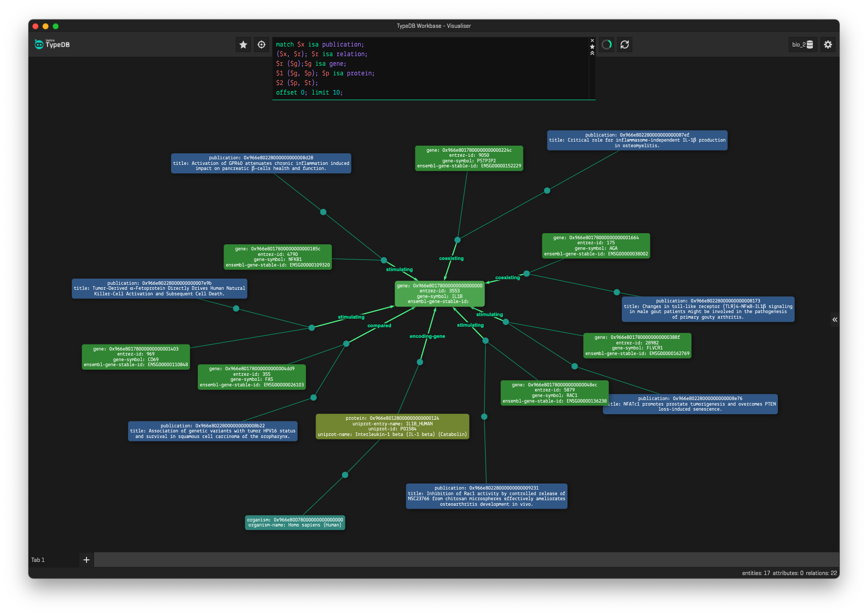Switch to Tab 1
The width and height of the screenshot is (868, 616).
38,560
